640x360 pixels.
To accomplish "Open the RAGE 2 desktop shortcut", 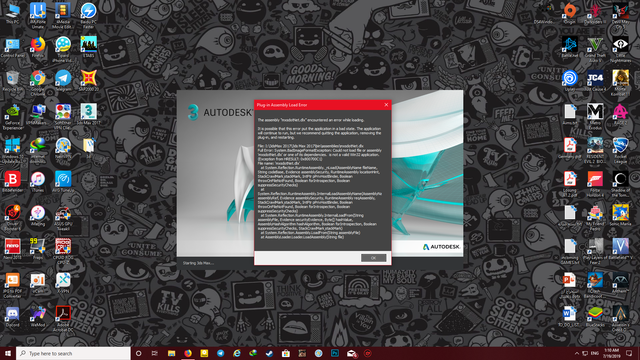I will coord(620,114).
